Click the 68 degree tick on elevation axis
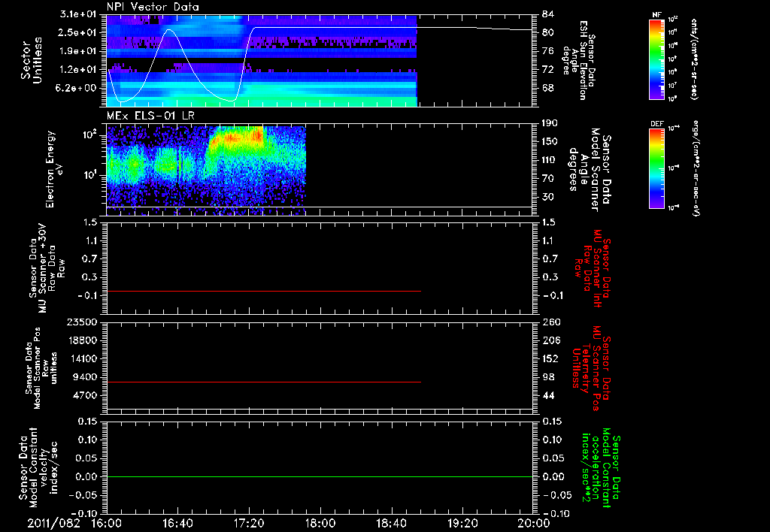The image size is (770, 532). click(x=547, y=89)
